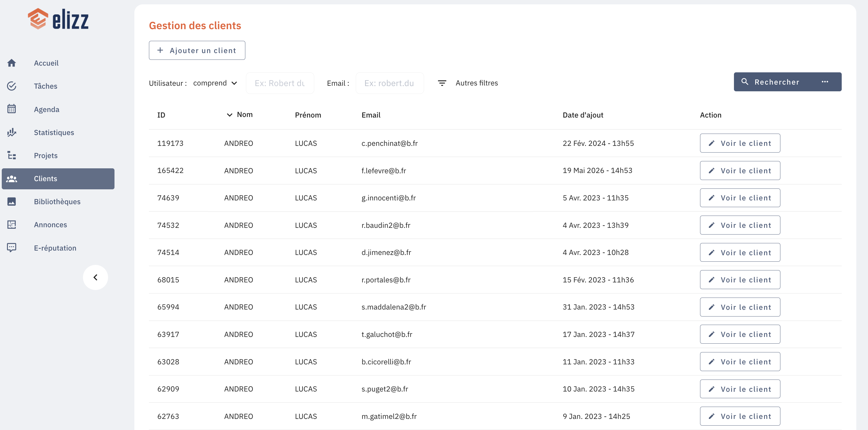Sort by Nom using the chevron arrow
Image resolution: width=868 pixels, height=430 pixels.
230,115
